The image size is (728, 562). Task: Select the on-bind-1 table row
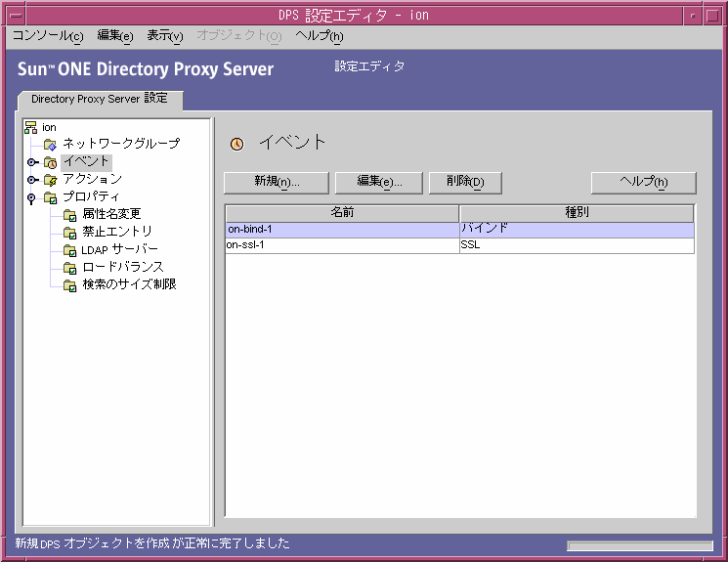pos(459,230)
